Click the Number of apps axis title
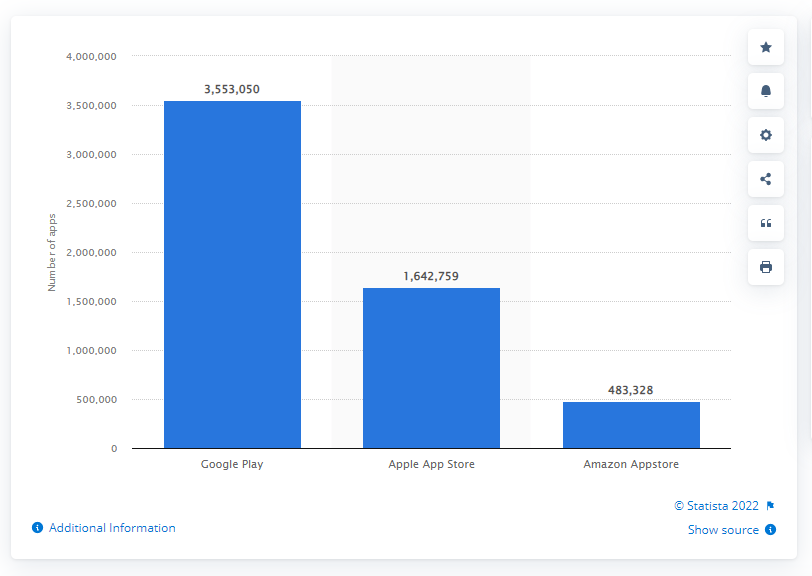The height and width of the screenshot is (576, 812). (x=54, y=252)
